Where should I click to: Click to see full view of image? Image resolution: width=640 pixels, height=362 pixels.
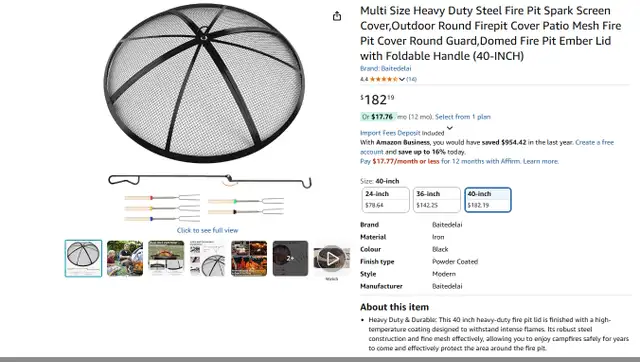pyautogui.click(x=207, y=230)
